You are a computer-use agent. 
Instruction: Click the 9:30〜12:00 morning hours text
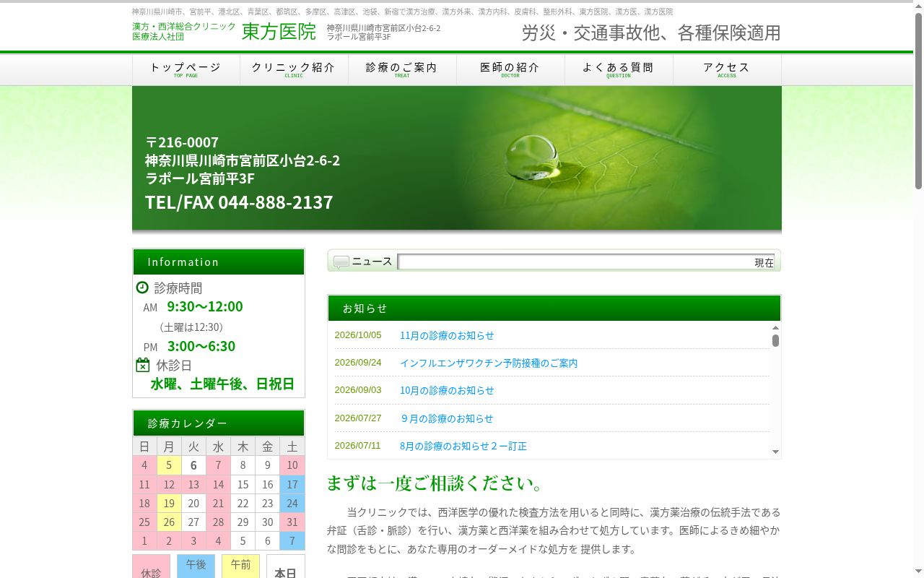205,306
